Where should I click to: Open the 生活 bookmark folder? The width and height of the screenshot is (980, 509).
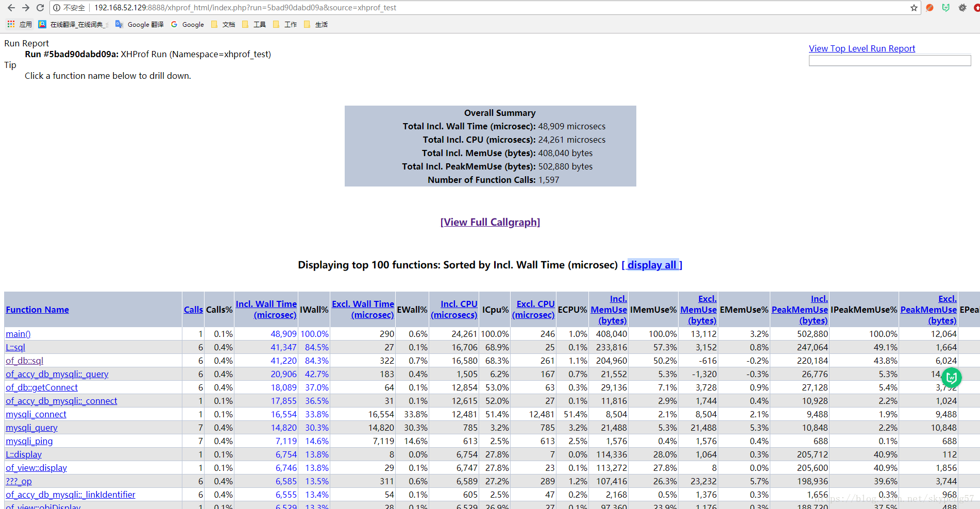316,24
